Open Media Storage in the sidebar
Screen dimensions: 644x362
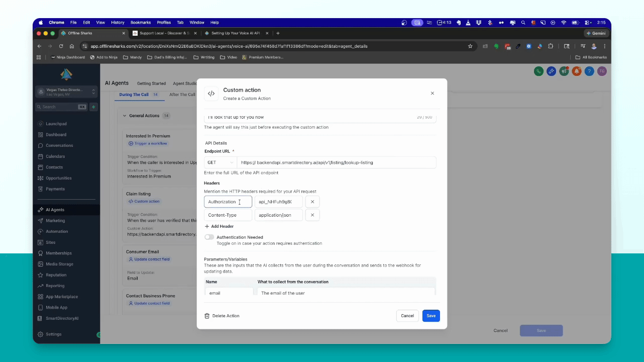(59, 264)
